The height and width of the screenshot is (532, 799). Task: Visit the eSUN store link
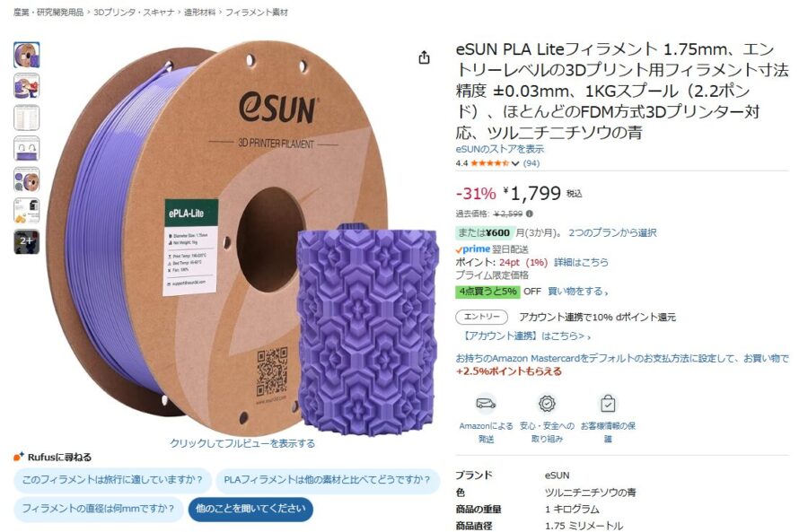[499, 149]
